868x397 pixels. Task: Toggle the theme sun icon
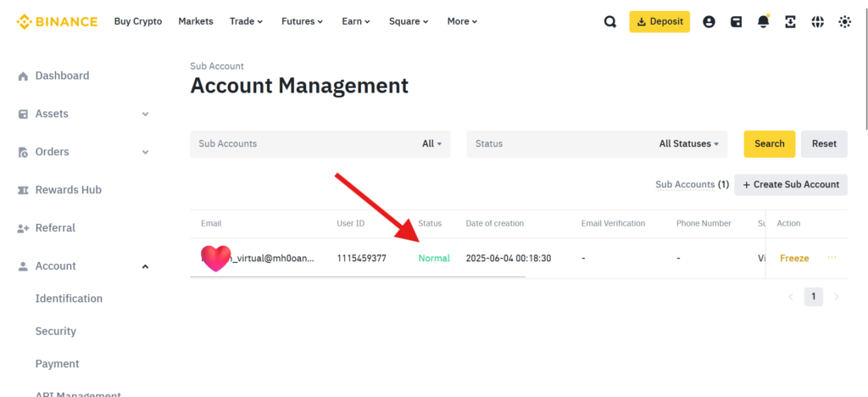click(845, 21)
